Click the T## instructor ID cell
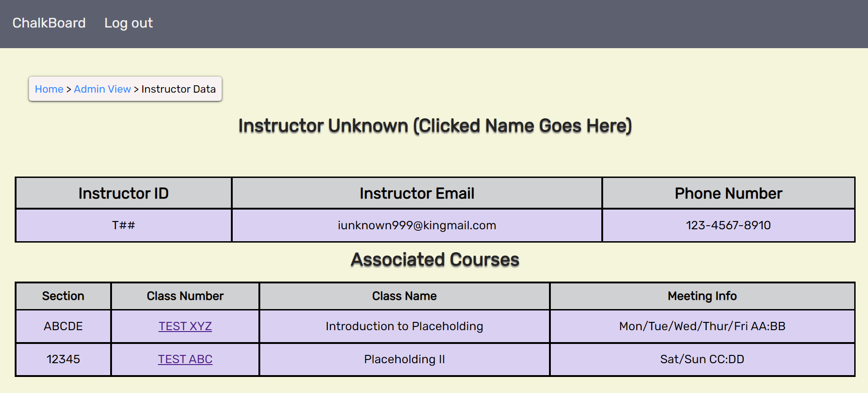Image resolution: width=868 pixels, height=393 pixels. click(x=123, y=225)
